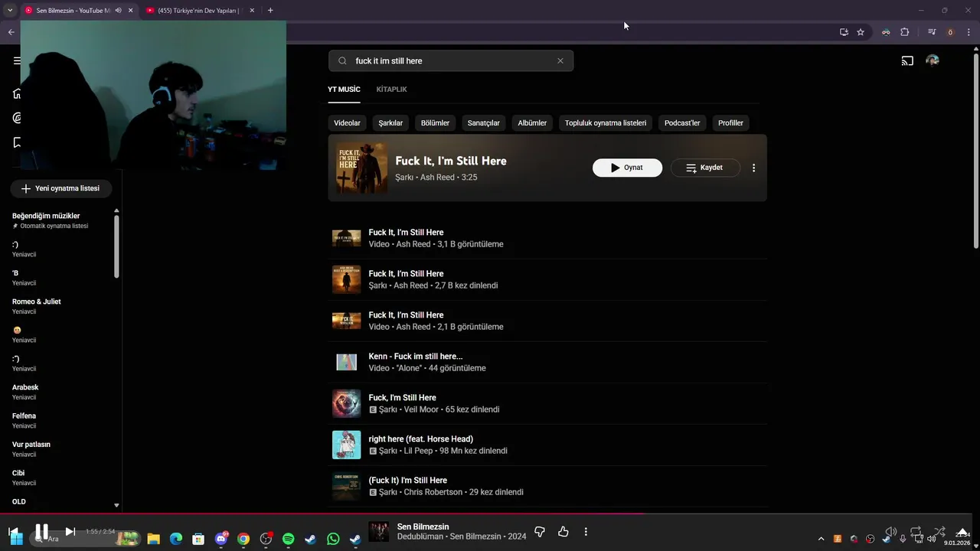
Task: Open a new browser tab
Action: click(x=270, y=11)
